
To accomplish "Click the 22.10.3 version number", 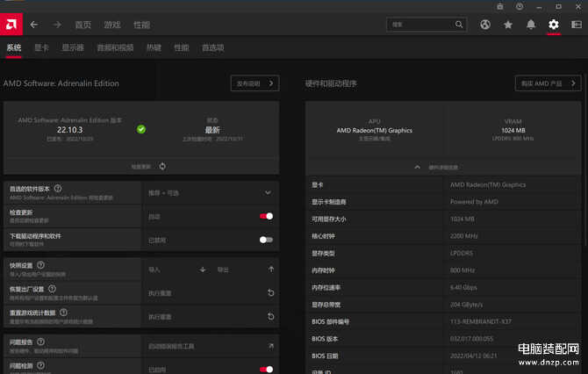I will pyautogui.click(x=69, y=130).
